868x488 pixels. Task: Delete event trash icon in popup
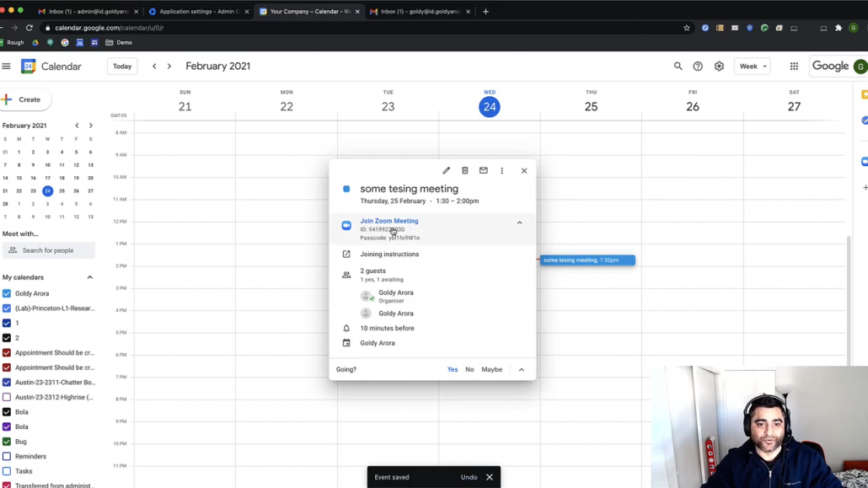pos(465,170)
